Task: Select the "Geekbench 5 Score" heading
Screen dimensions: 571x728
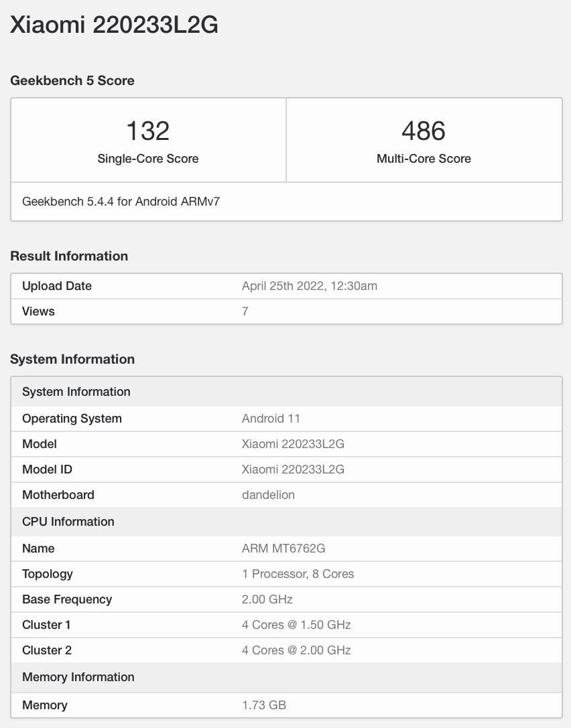Action: tap(72, 80)
